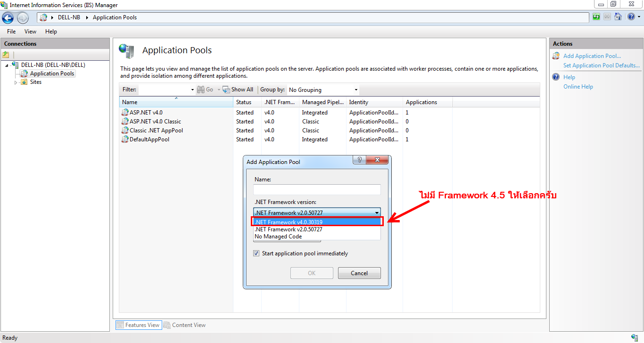Open the Help menu
This screenshot has width=644, height=343.
tap(51, 32)
